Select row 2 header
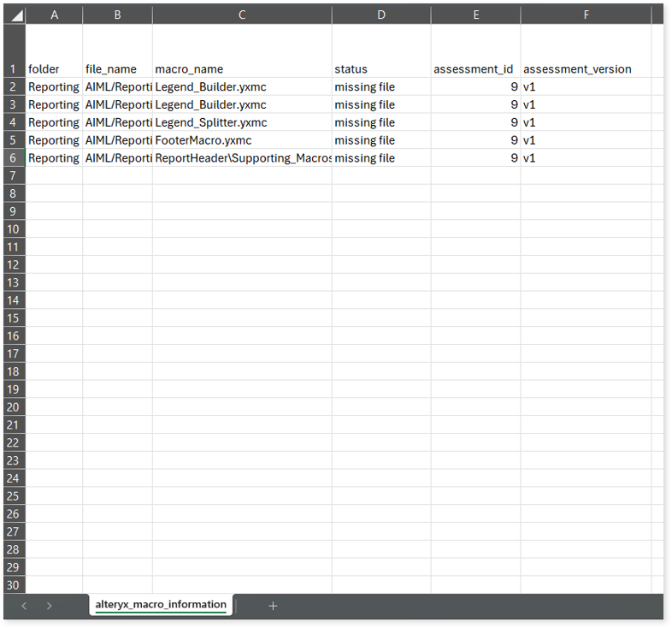The image size is (672, 628). pos(15,86)
